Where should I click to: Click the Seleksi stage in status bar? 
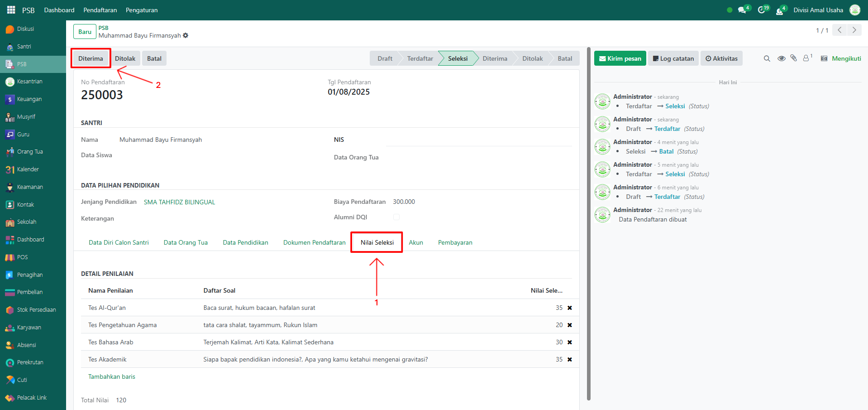[458, 58]
